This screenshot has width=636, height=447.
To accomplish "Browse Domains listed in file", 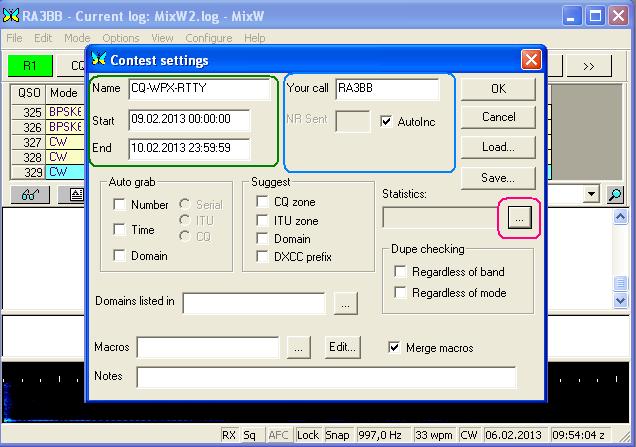I will pos(345,301).
